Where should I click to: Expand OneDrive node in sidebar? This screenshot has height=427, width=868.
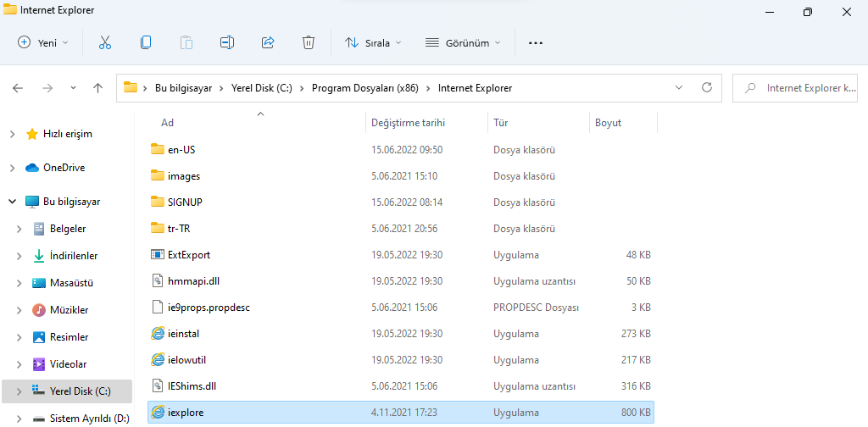(x=12, y=168)
